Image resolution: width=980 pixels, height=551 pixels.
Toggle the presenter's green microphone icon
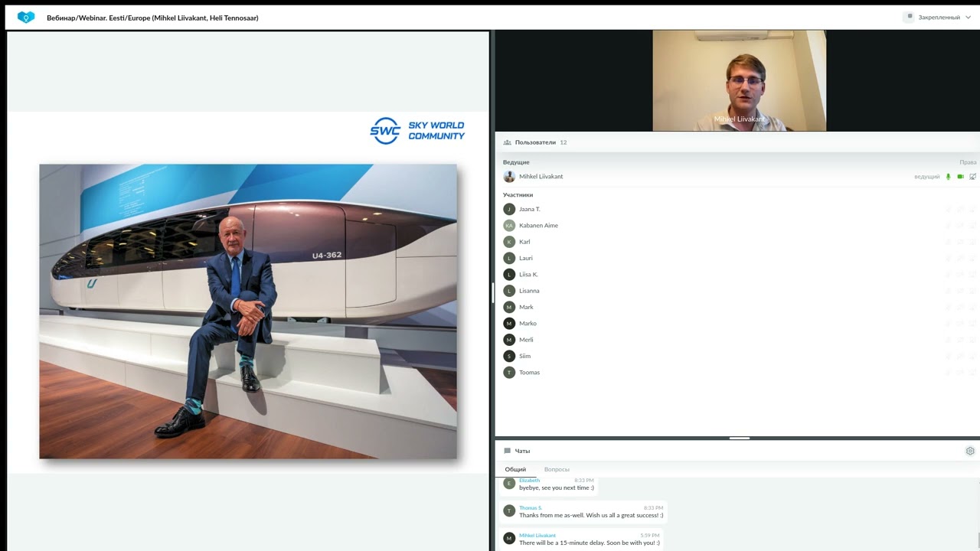[948, 177]
